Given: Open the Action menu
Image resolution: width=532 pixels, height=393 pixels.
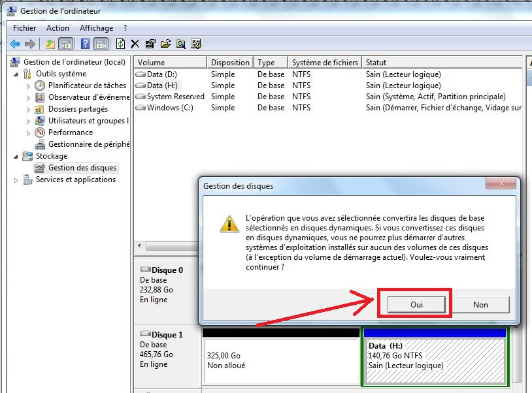Looking at the screenshot, I should point(58,28).
